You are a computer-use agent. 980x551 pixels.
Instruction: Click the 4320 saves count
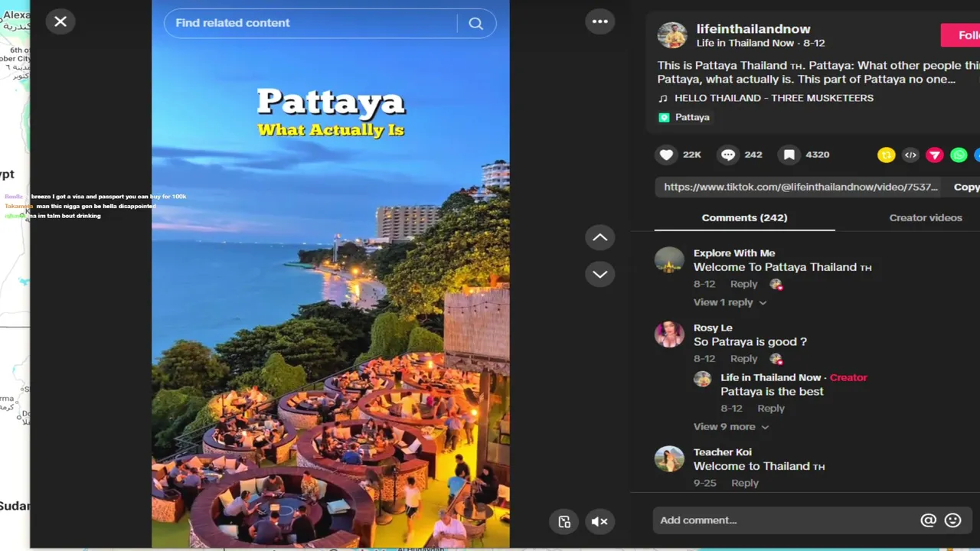(818, 155)
